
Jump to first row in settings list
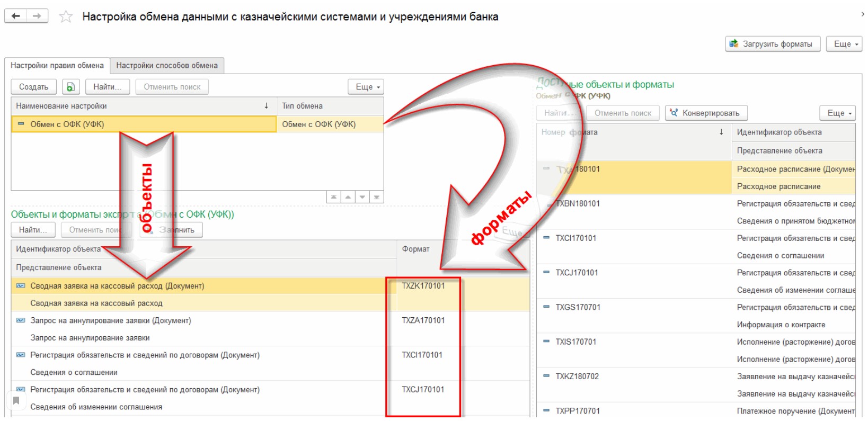click(334, 197)
